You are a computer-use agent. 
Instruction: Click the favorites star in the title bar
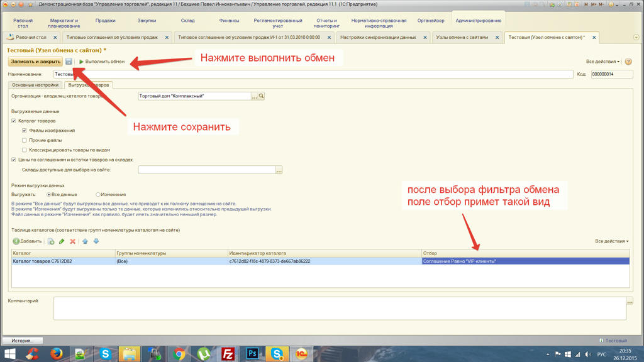pyautogui.click(x=30, y=4)
